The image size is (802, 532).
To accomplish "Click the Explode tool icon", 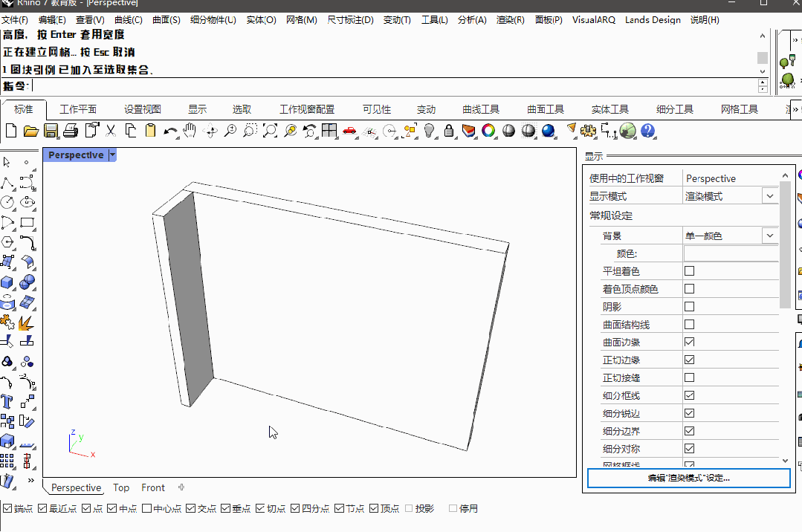I will (27, 322).
